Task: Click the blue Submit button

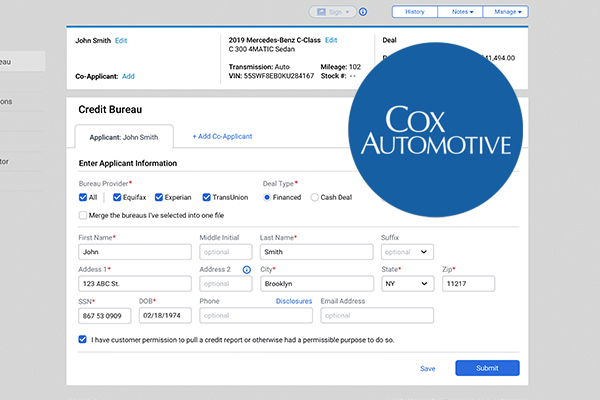Action: [x=487, y=368]
